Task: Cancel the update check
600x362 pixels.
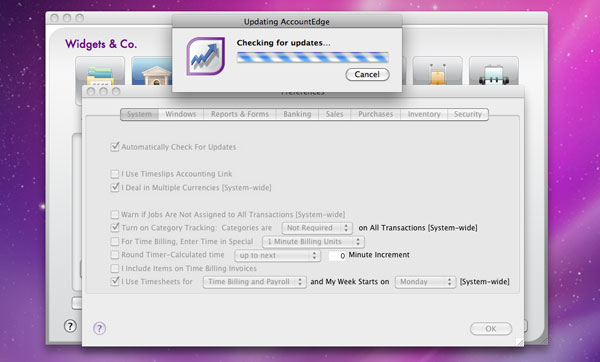Action: click(367, 74)
